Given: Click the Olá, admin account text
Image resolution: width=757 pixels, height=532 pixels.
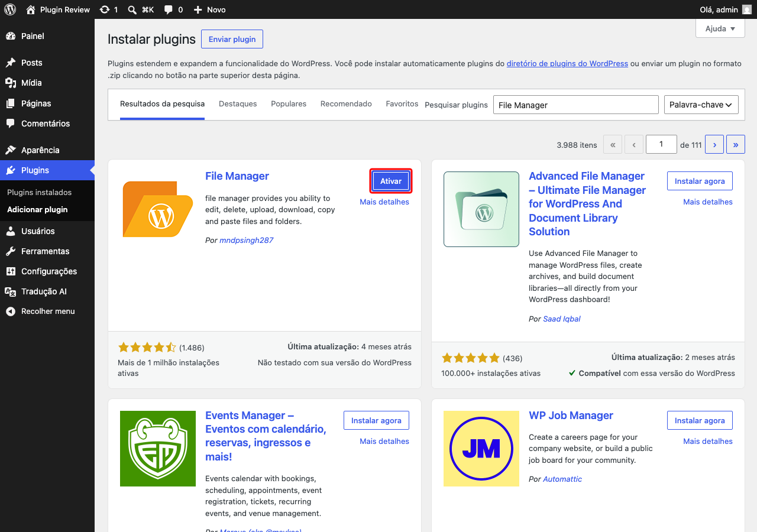Looking at the screenshot, I should (x=719, y=9).
